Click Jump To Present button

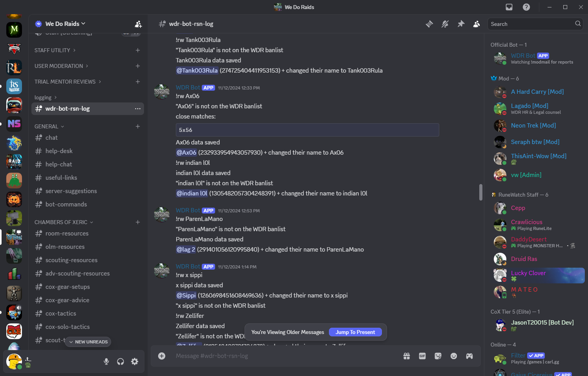[x=356, y=332]
